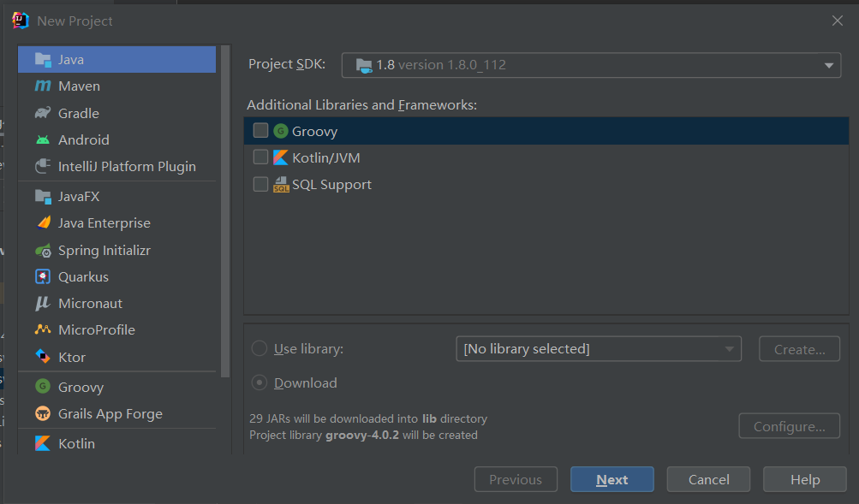Click the MicroProfile label
This screenshot has width=859, height=504.
pos(97,330)
